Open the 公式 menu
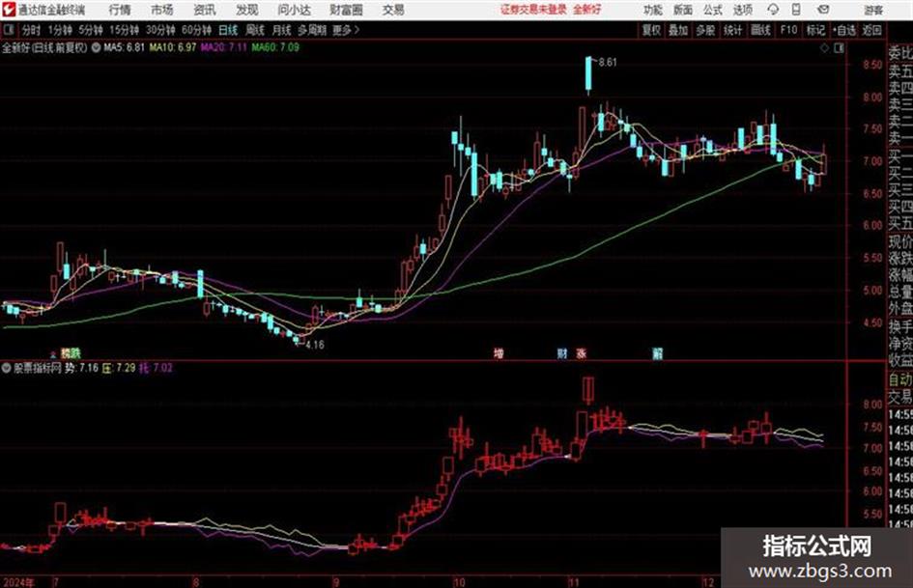 point(713,10)
